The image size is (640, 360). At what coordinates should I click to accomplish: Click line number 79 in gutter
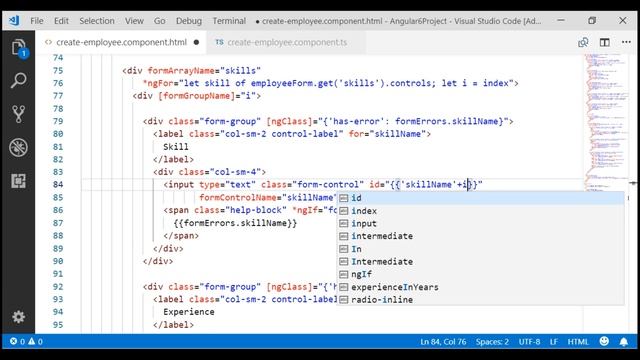click(58, 121)
